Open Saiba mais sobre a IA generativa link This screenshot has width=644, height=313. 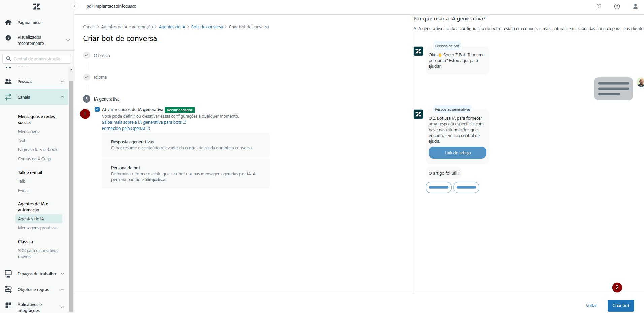click(142, 122)
